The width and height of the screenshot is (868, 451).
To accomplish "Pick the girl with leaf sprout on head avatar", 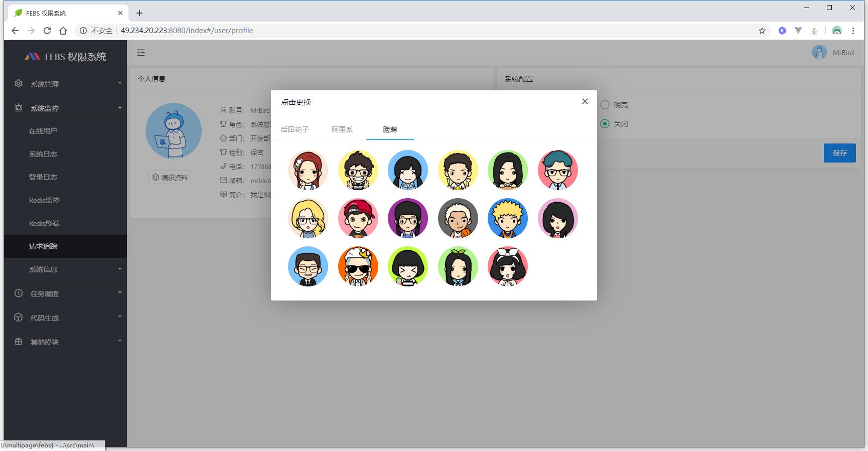I will tap(458, 266).
